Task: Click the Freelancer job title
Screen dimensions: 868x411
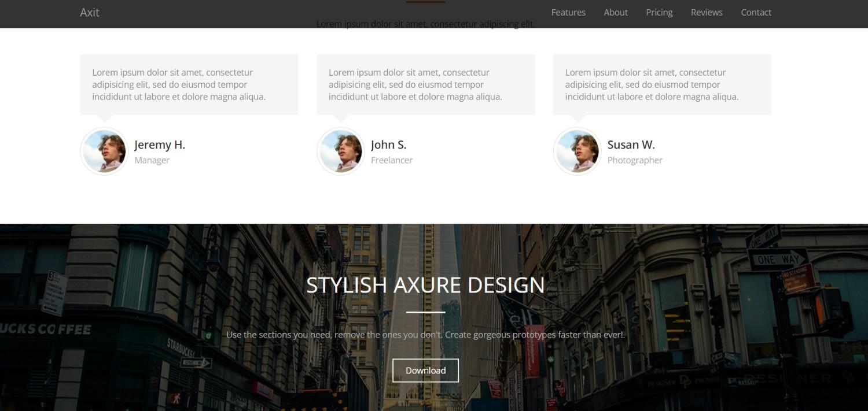Action: pyautogui.click(x=391, y=161)
